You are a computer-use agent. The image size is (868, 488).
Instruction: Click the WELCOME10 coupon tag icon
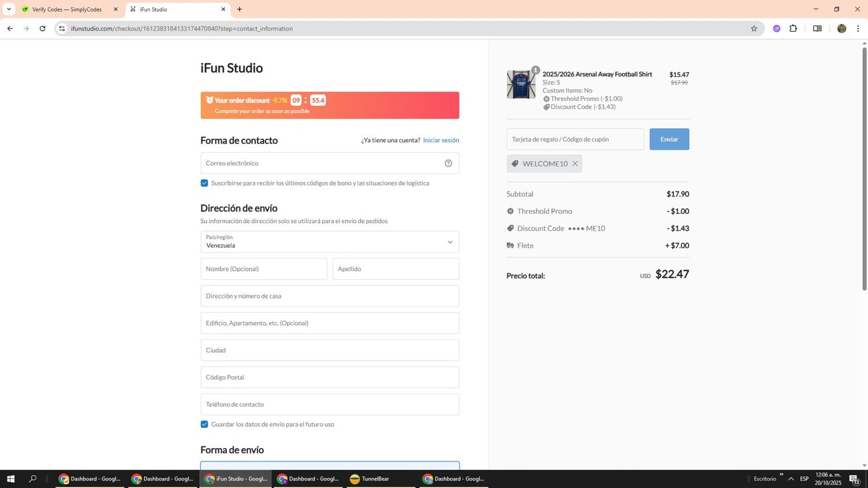515,164
